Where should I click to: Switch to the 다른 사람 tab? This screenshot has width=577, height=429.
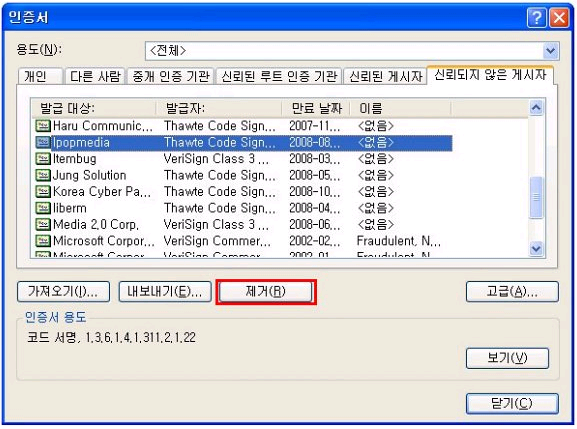coord(95,77)
